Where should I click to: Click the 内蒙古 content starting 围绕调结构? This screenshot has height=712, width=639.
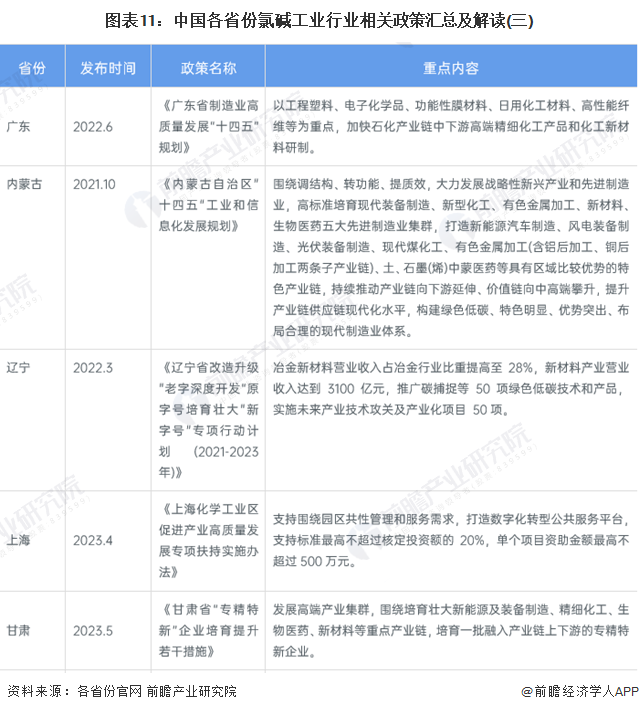click(451, 257)
